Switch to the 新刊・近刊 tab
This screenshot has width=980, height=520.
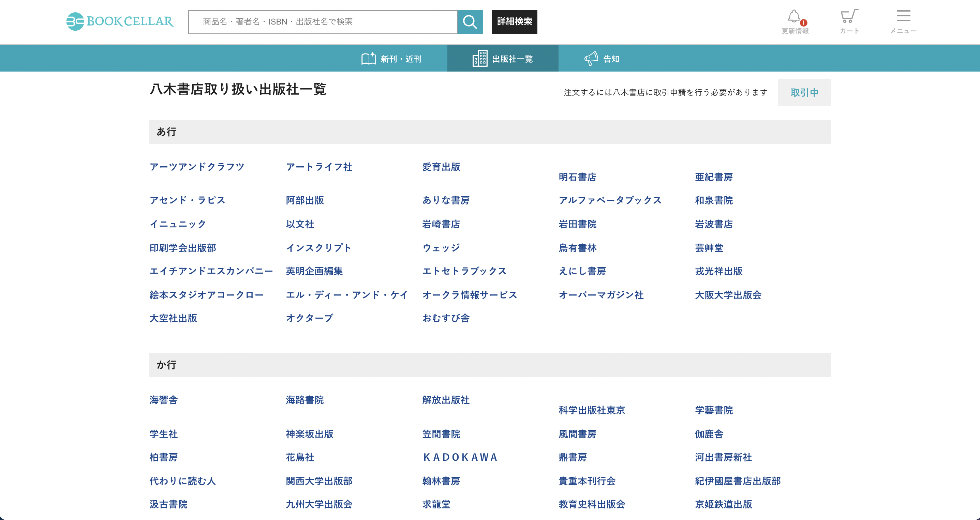tap(401, 59)
